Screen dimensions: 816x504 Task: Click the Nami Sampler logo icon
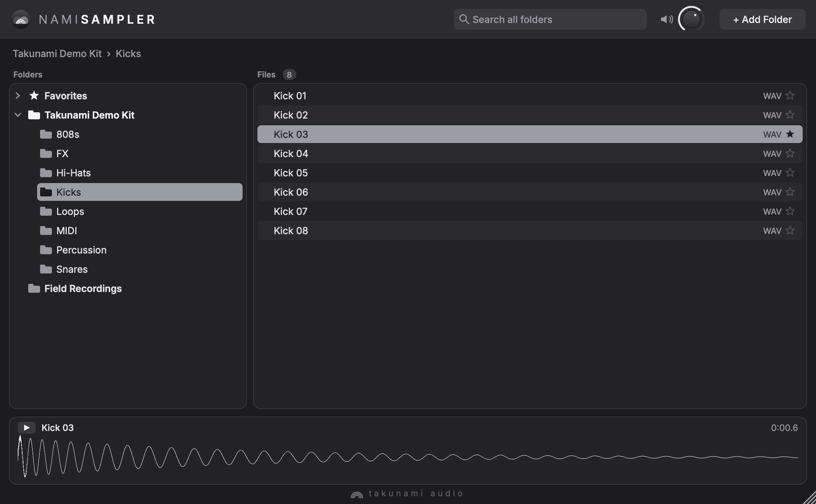[x=21, y=19]
